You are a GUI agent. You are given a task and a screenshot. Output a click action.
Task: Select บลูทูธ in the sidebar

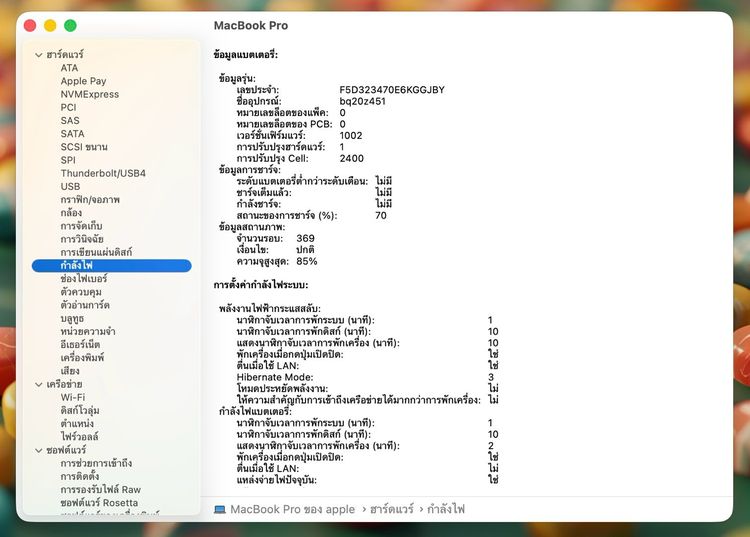pos(72,318)
